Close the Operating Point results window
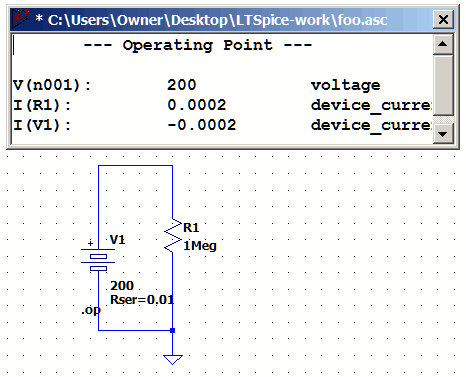Screen dimensions: 466x377 click(443, 20)
